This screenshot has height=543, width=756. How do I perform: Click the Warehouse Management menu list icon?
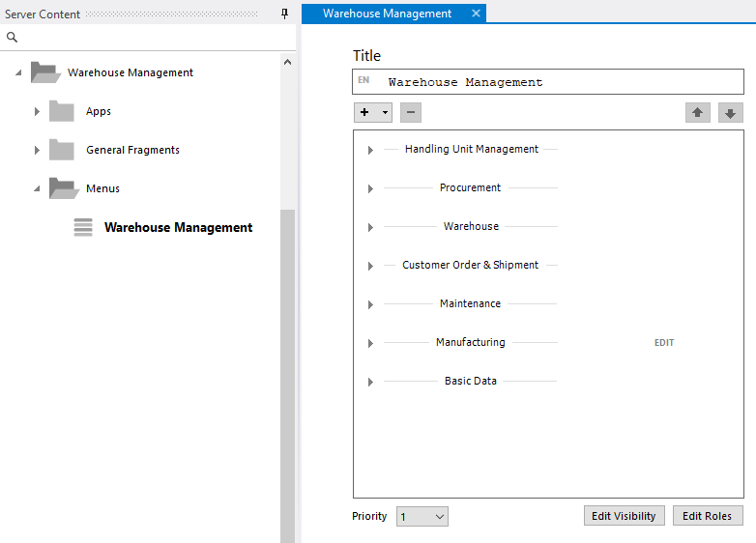[84, 227]
